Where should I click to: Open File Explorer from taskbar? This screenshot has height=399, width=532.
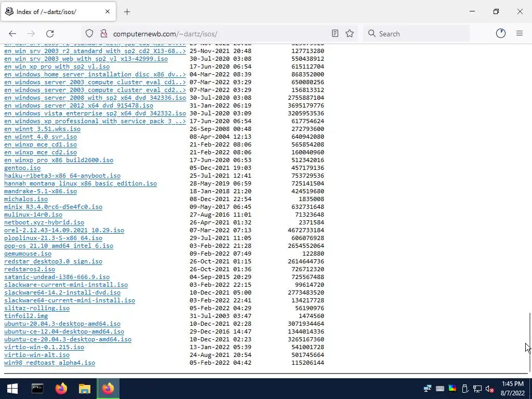(85, 389)
